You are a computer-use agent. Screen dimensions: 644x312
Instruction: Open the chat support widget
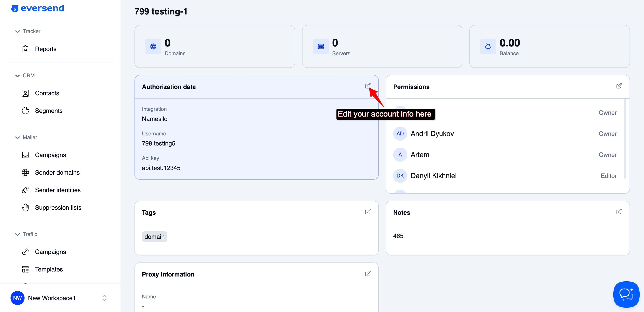click(x=626, y=294)
